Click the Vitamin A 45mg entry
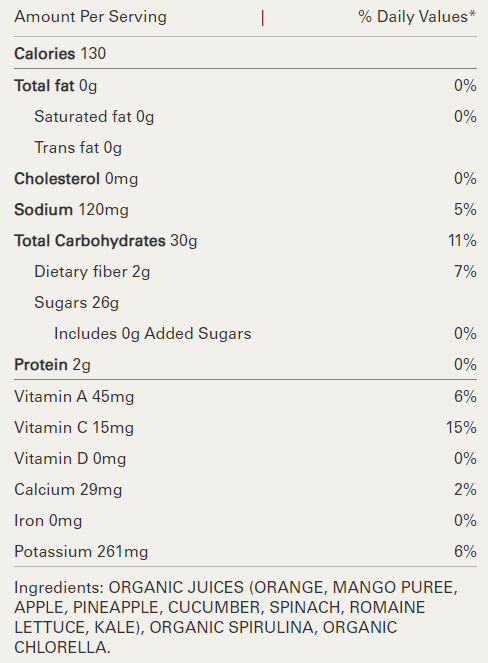This screenshot has width=488, height=663. (245, 397)
